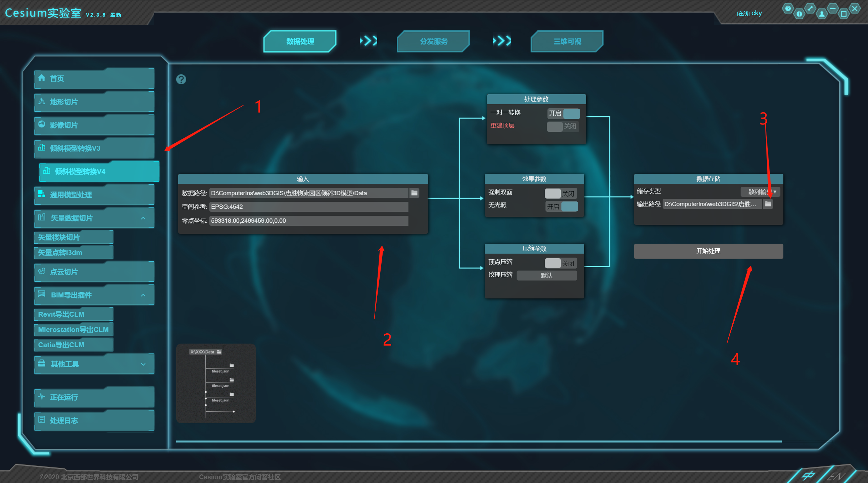Click the help question mark icon in panel
868x483 pixels.
pos(181,79)
